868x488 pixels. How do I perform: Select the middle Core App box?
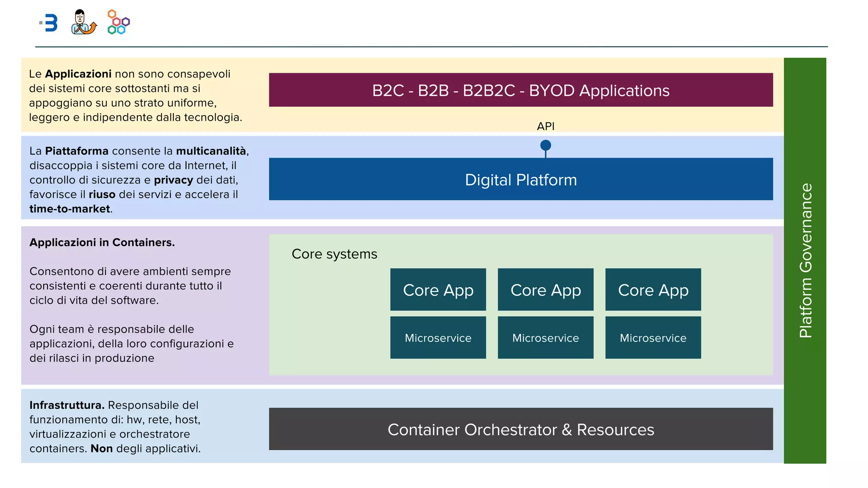[x=545, y=290]
